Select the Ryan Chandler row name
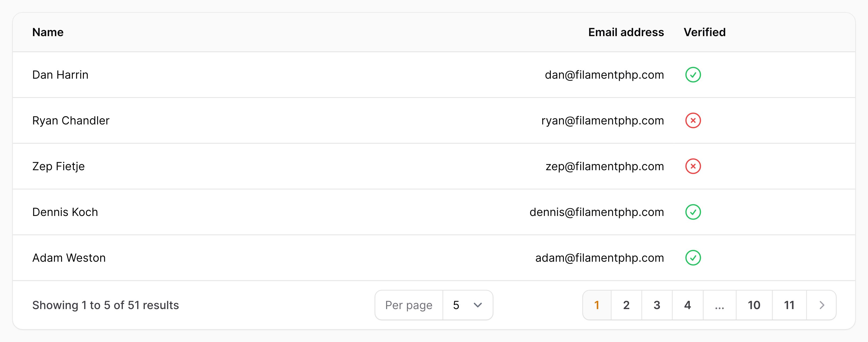This screenshot has height=342, width=868. coord(71,120)
